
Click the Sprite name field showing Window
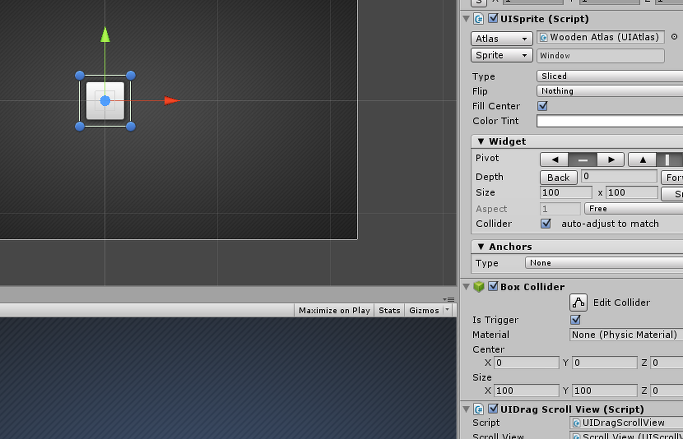tap(600, 55)
